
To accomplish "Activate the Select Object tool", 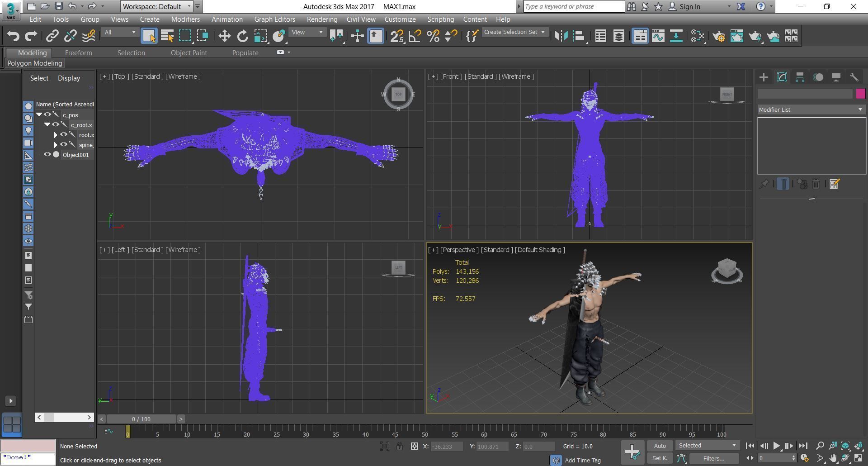I will pyautogui.click(x=149, y=36).
